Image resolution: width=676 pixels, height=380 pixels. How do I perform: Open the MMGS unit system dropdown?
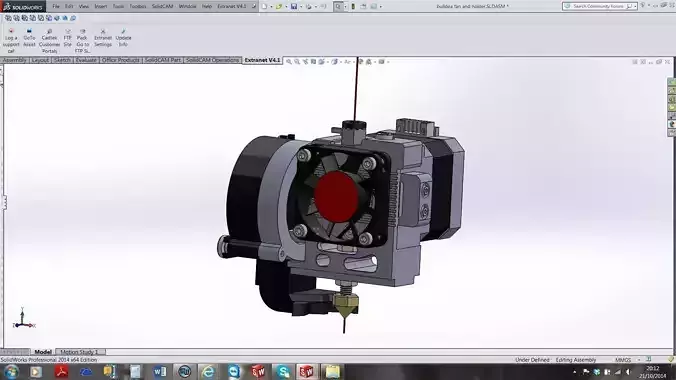tap(639, 360)
